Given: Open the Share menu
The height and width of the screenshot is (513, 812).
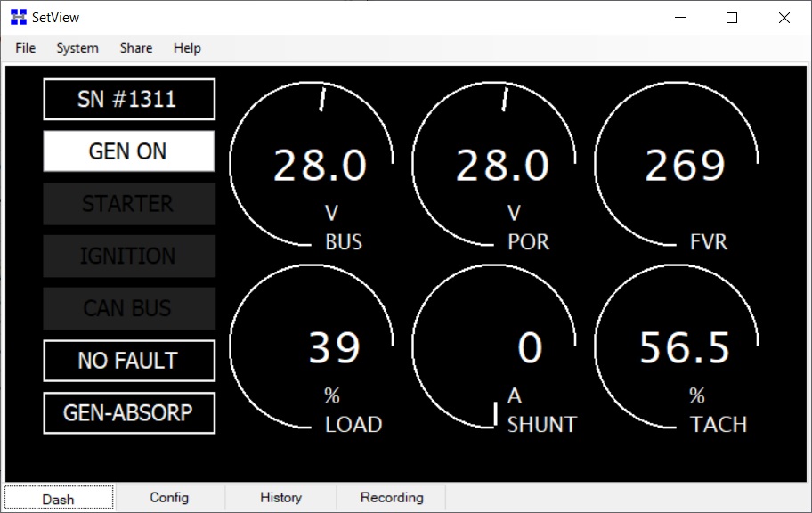Looking at the screenshot, I should pos(136,48).
